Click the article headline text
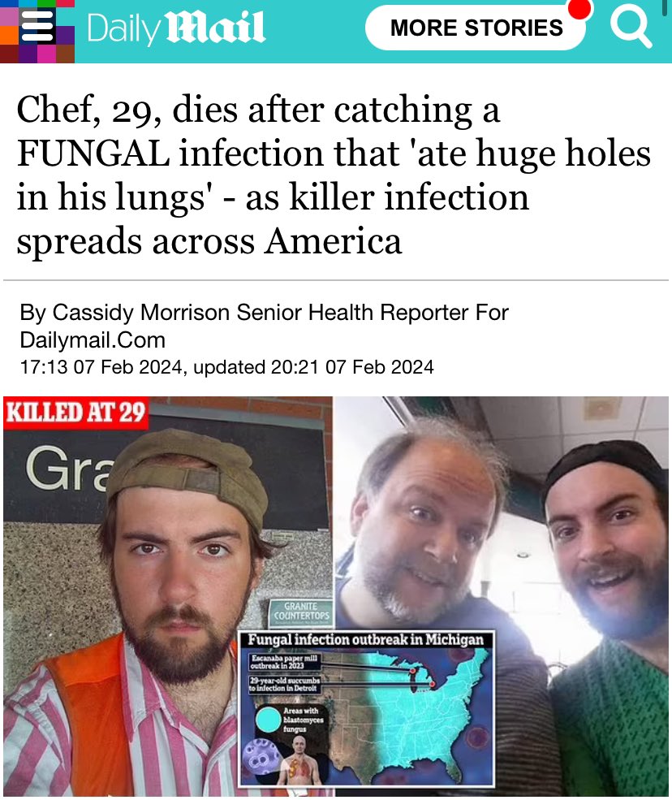This screenshot has width=672, height=800. tap(334, 175)
